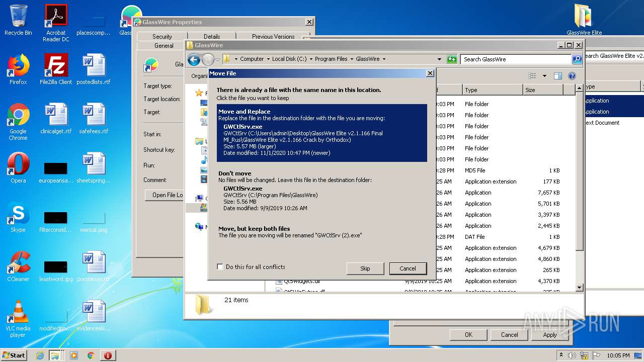Open clinicalget.rtf document icon
This screenshot has height=362, width=644.
point(56,119)
